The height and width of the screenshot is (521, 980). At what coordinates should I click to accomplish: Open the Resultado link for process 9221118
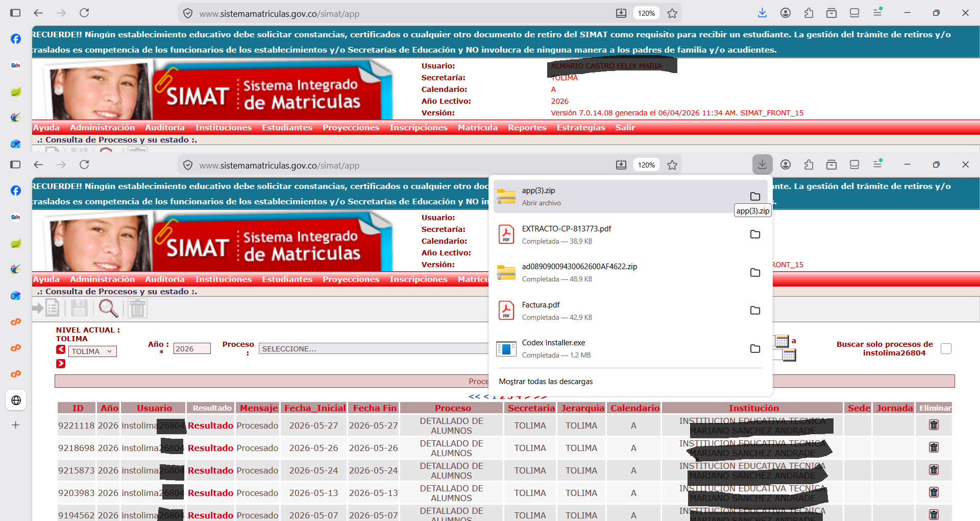click(x=210, y=425)
